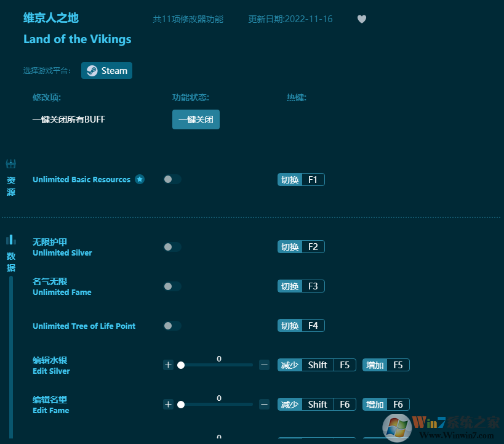Viewport: 504px width, 444px height.
Task: Click 增加 F6 hotkey for Edit Fame
Action: coord(386,405)
